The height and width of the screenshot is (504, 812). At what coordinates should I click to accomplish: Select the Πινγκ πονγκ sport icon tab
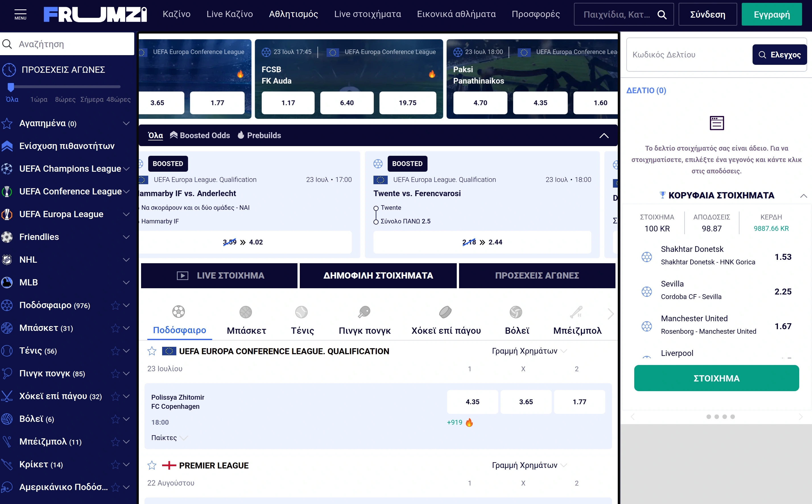(x=365, y=312)
